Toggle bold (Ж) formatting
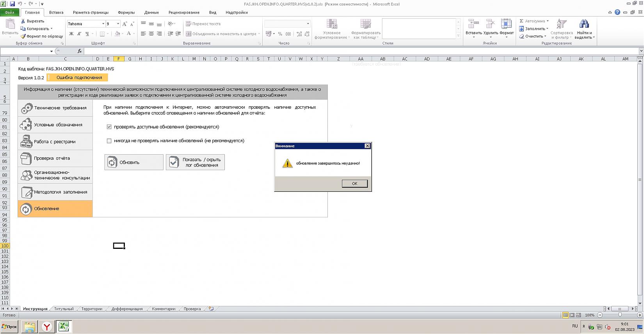Viewport: 644px width, 334px height. click(x=71, y=34)
